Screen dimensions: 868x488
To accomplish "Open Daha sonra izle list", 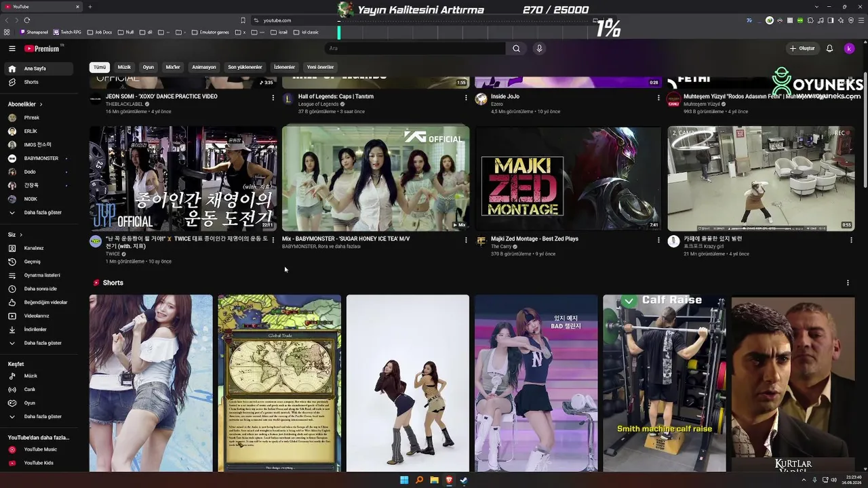I will 40,289.
